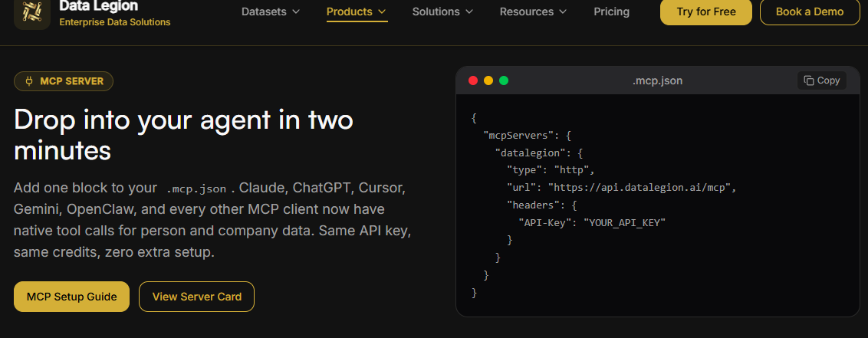Click the "mcpServers" line in code
Image resolution: width=868 pixels, height=338 pixels.
click(527, 135)
